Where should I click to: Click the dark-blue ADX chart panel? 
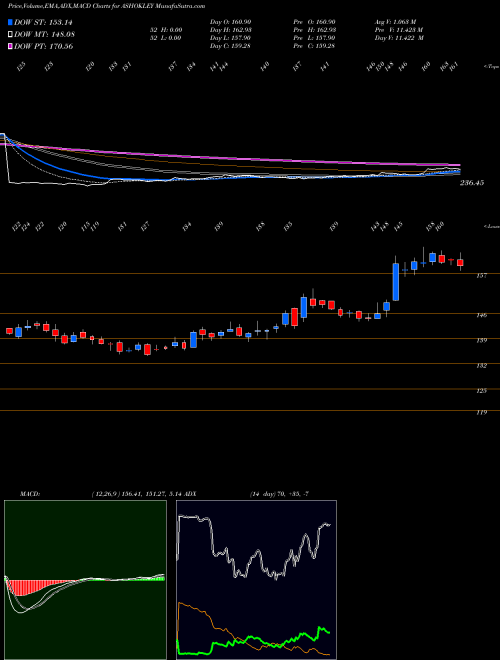[x=256, y=580]
